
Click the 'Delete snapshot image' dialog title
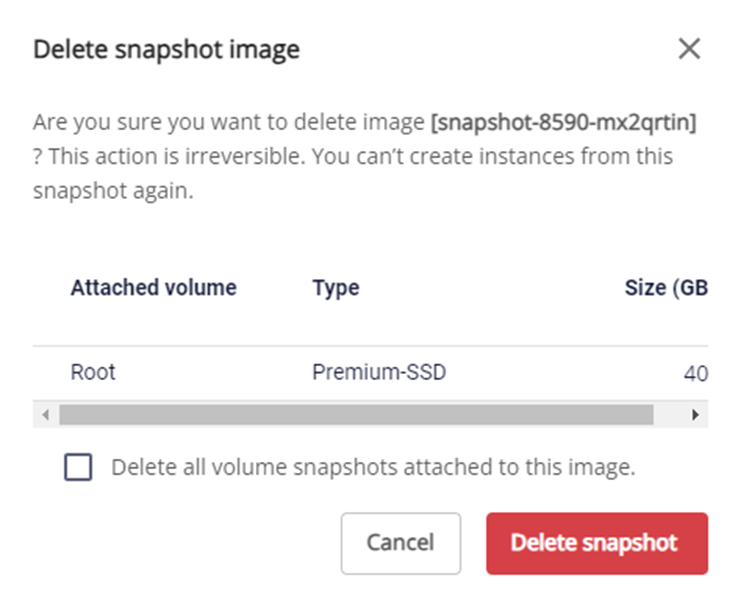tap(166, 49)
